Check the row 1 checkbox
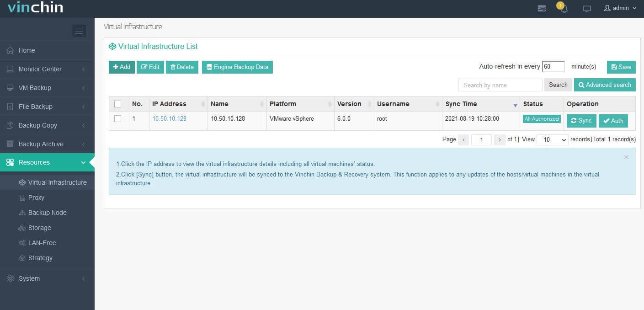The width and height of the screenshot is (644, 310). [x=118, y=119]
